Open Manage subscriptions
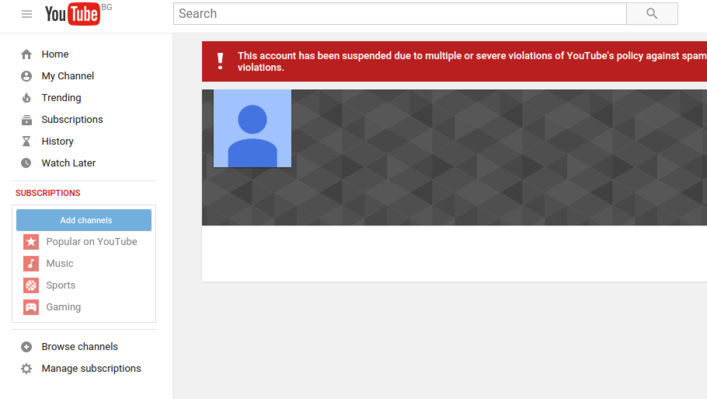707x399 pixels. tap(91, 368)
